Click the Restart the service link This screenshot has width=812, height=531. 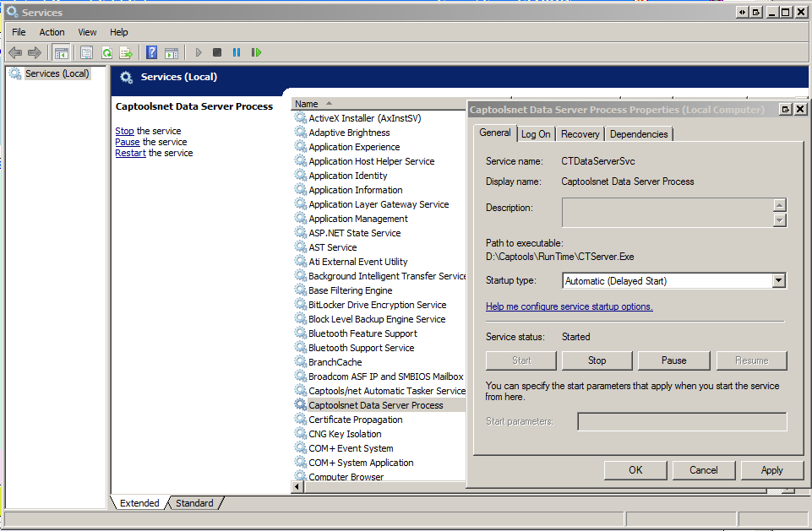click(x=130, y=153)
